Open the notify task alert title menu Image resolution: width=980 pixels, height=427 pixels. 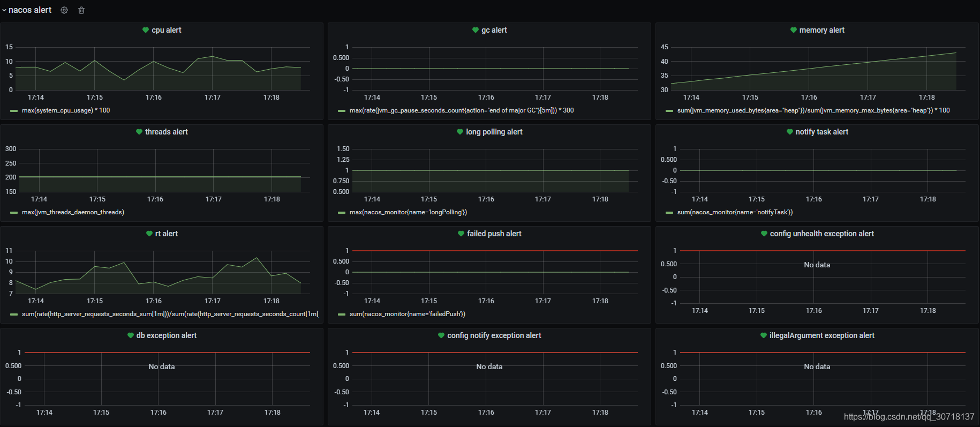pyautogui.click(x=822, y=132)
